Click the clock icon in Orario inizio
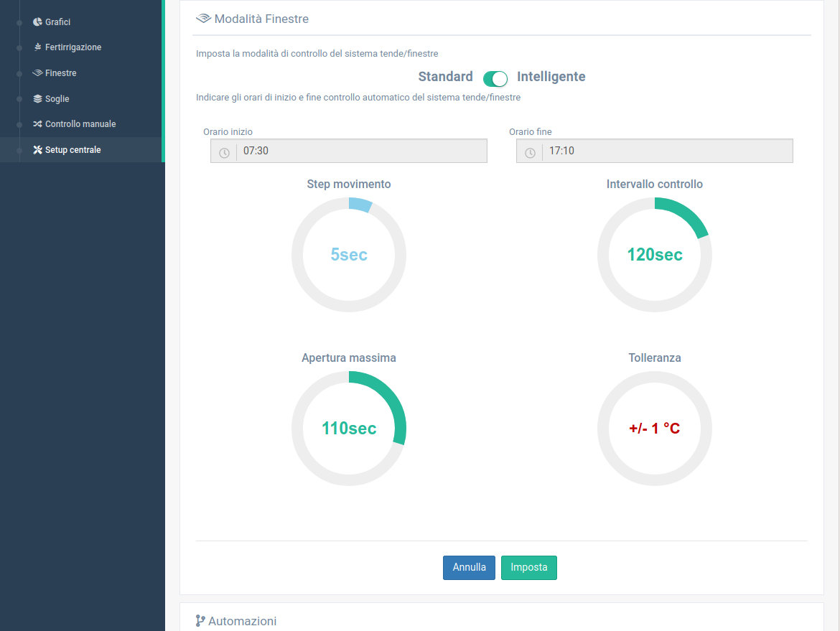Viewport: 840px width, 631px height. point(224,153)
